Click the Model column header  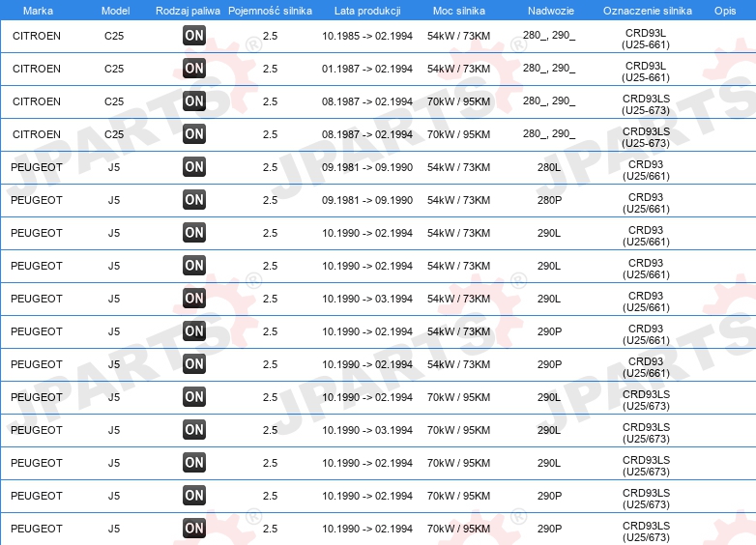tap(115, 11)
